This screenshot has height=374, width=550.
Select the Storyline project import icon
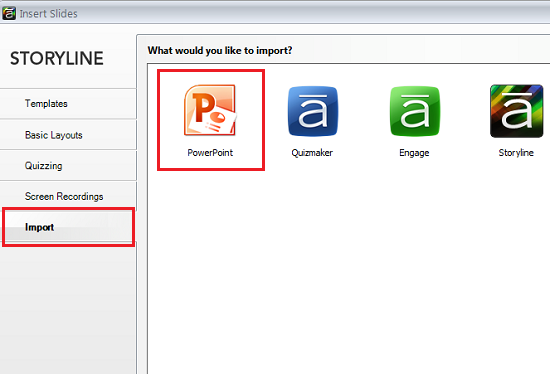(x=516, y=111)
